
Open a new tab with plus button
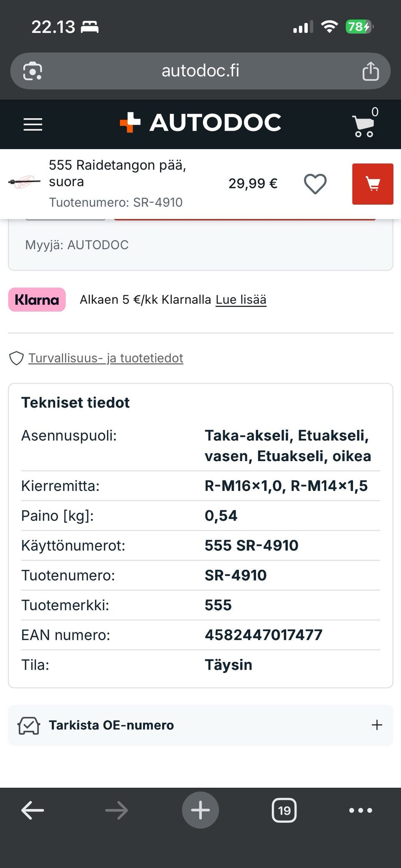coord(200,810)
